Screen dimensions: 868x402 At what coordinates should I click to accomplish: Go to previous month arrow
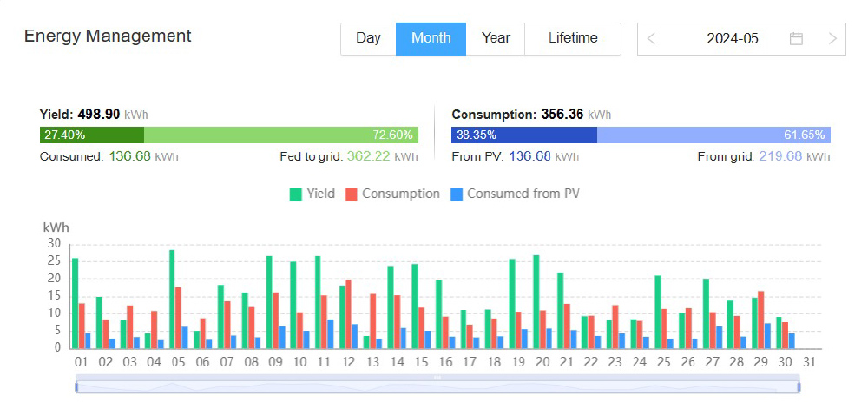tap(652, 38)
